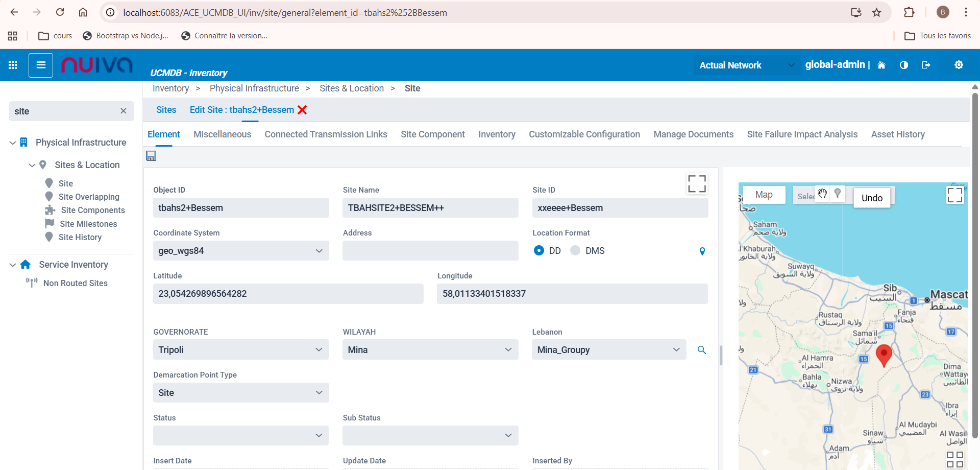This screenshot has width=980, height=470.
Task: Open the apps grid launcher icon
Action: [13, 65]
